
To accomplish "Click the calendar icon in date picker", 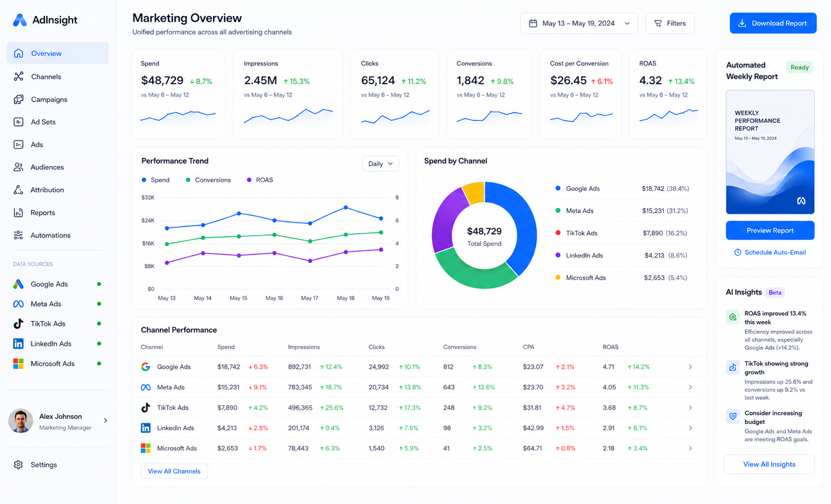I will click(533, 23).
